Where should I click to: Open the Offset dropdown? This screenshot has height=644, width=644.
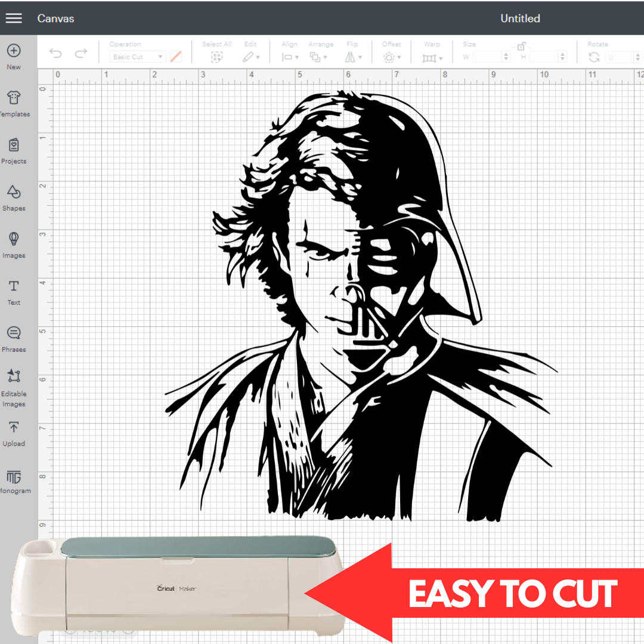coord(392,57)
